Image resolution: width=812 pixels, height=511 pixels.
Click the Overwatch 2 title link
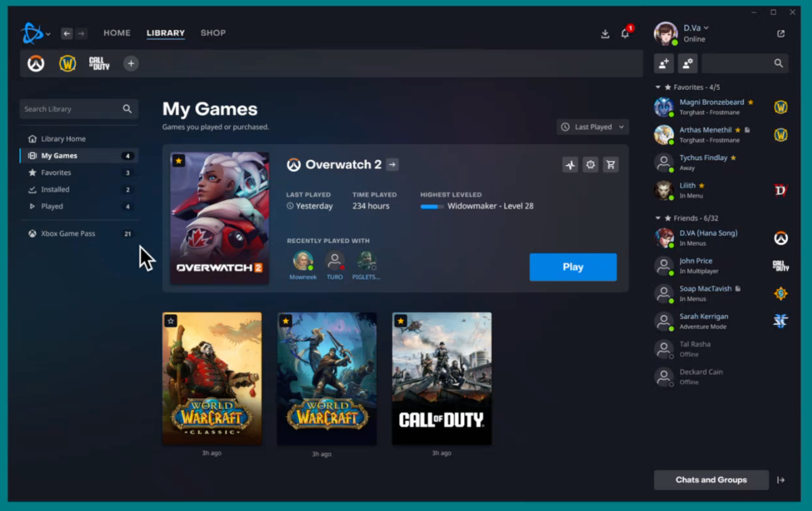[343, 165]
